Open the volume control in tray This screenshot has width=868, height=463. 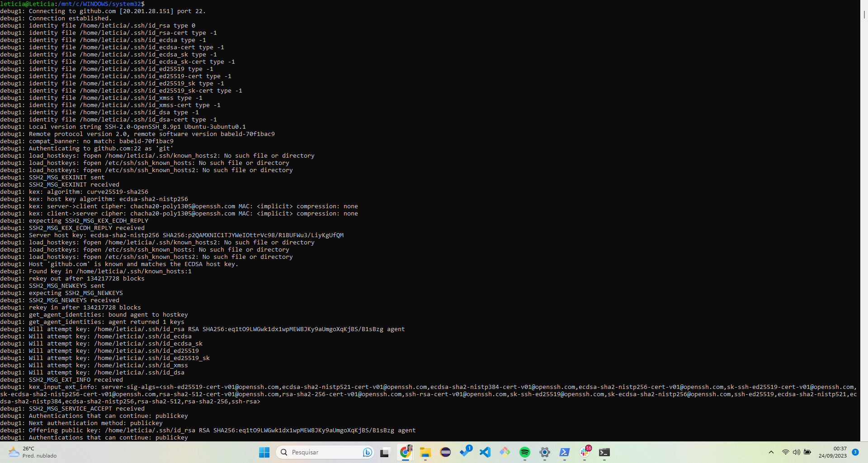797,452
